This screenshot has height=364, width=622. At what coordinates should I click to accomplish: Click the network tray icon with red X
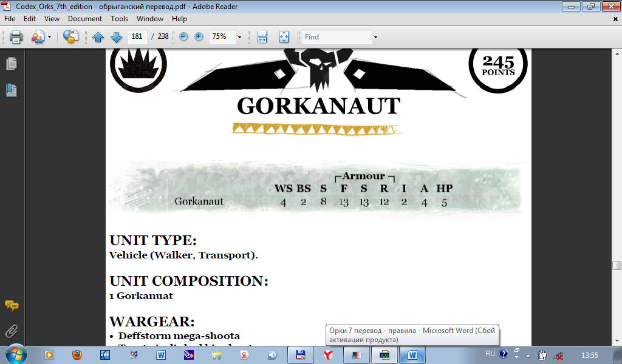click(x=558, y=356)
